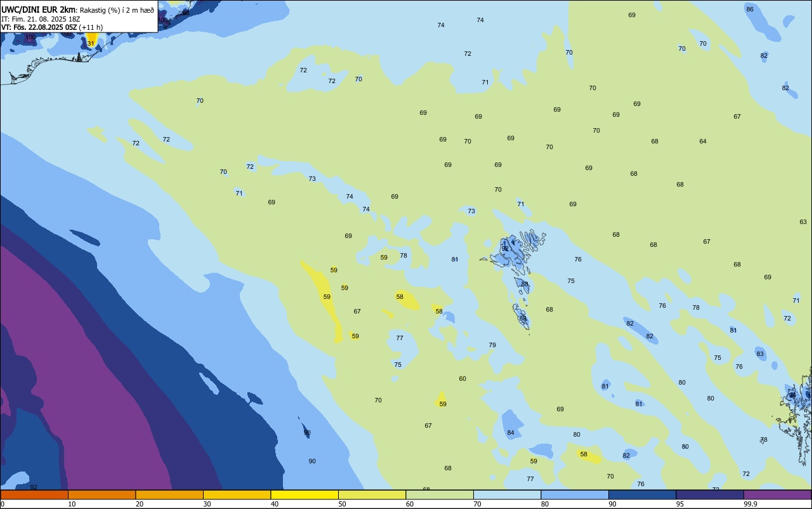
Task: Click the 50–60 pale yellow legend swatch
Action: coord(372,494)
